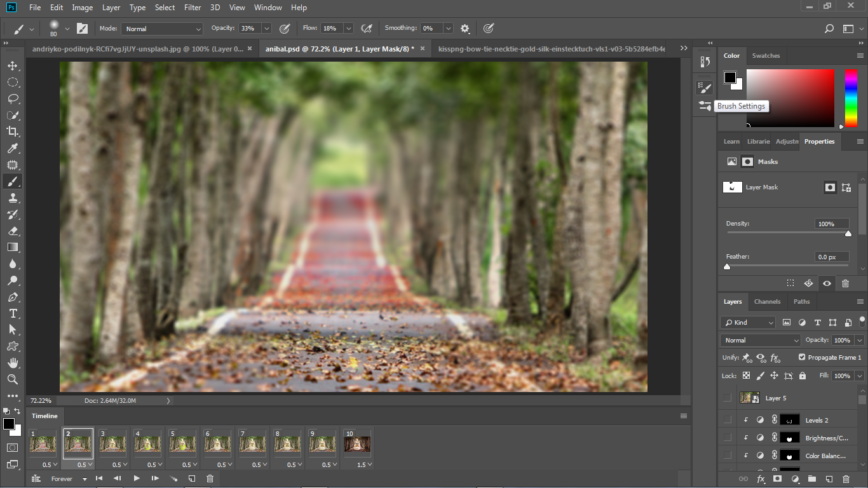
Task: Open the Fill dropdown arrow
Action: point(859,376)
